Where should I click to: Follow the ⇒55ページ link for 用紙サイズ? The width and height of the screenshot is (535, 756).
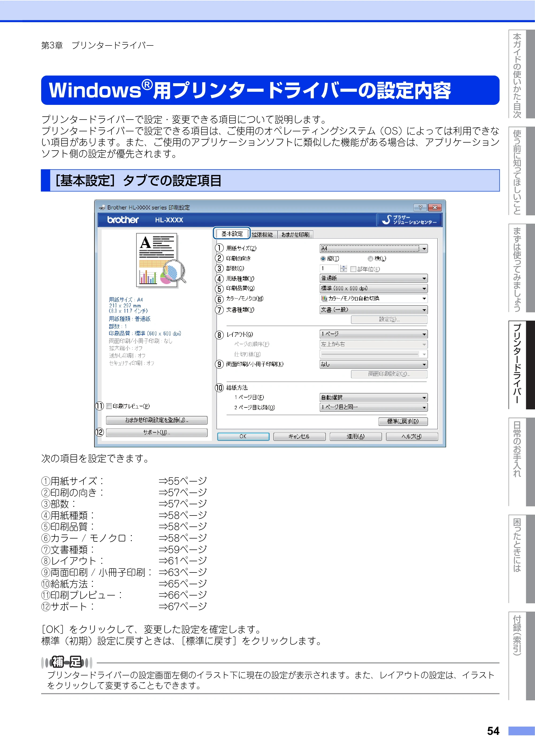point(182,481)
